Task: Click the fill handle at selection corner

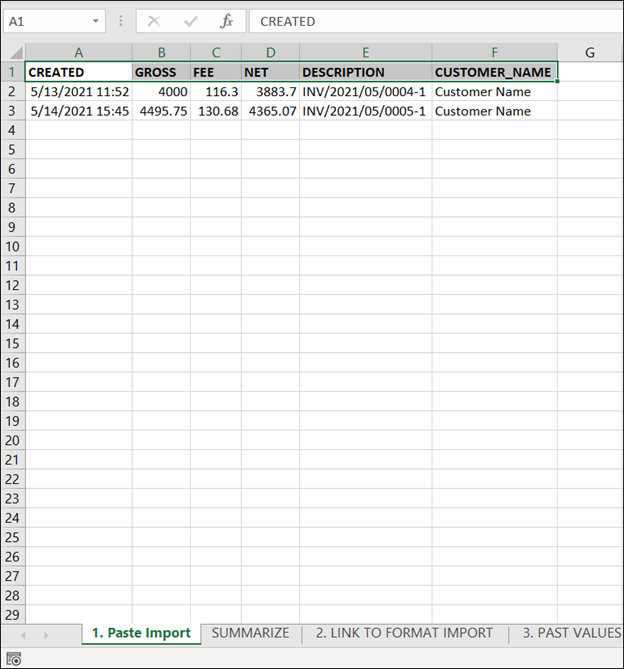Action: [557, 81]
